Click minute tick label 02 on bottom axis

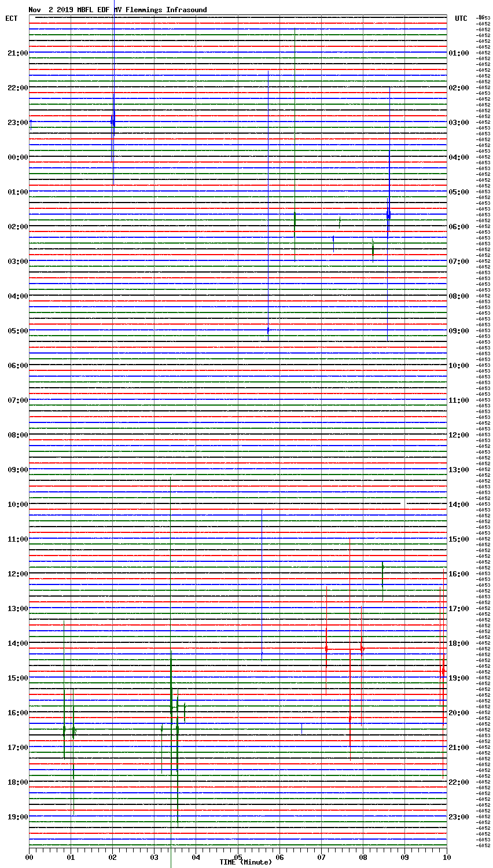(x=112, y=857)
